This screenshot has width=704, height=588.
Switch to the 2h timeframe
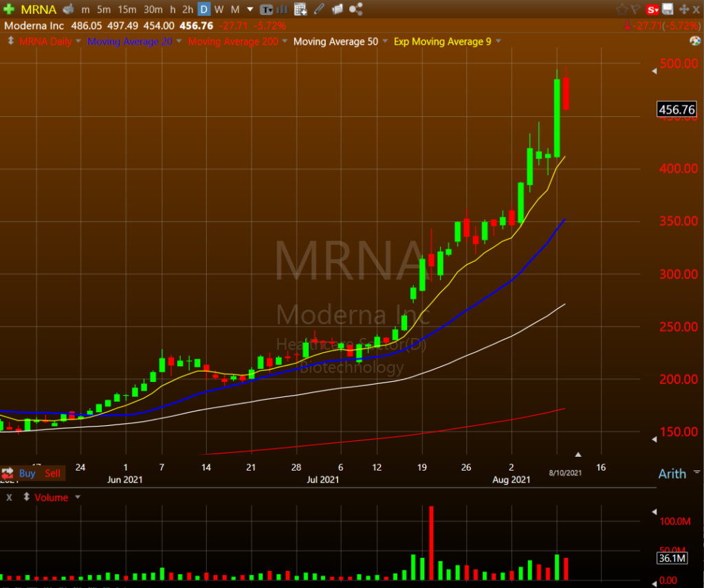188,10
